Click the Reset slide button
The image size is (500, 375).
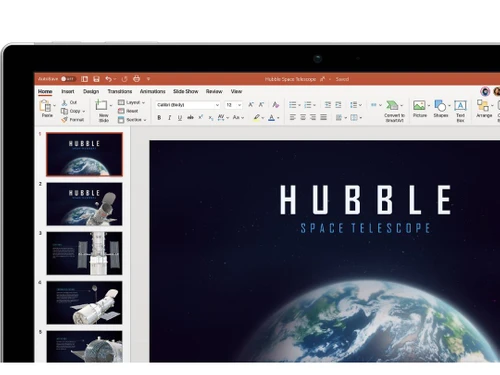pos(128,111)
